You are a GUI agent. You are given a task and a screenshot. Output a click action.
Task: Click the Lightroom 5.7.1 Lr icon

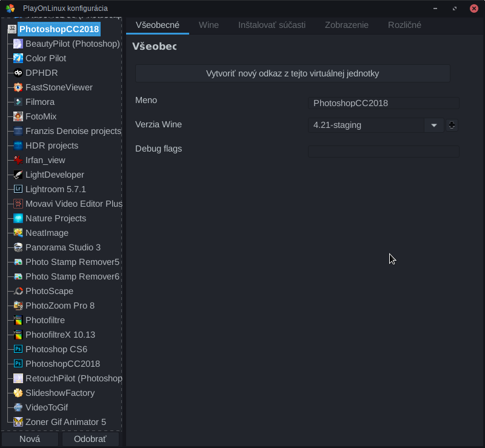pos(18,189)
